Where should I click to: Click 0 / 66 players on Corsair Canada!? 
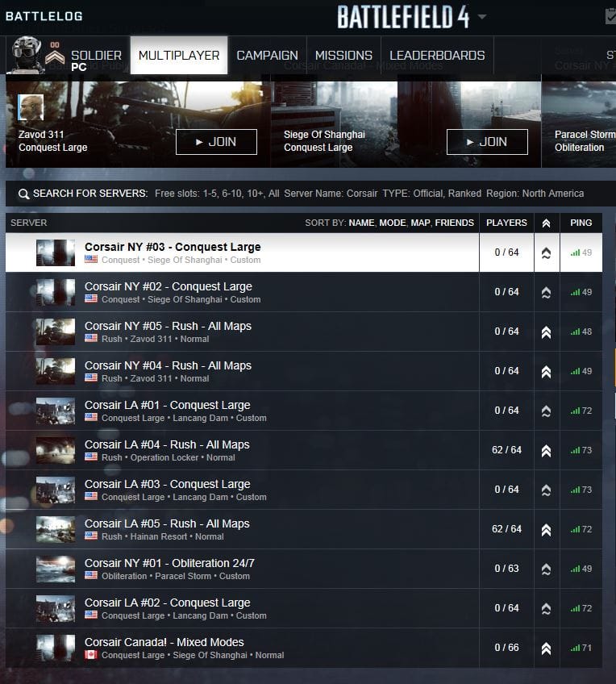(506, 648)
